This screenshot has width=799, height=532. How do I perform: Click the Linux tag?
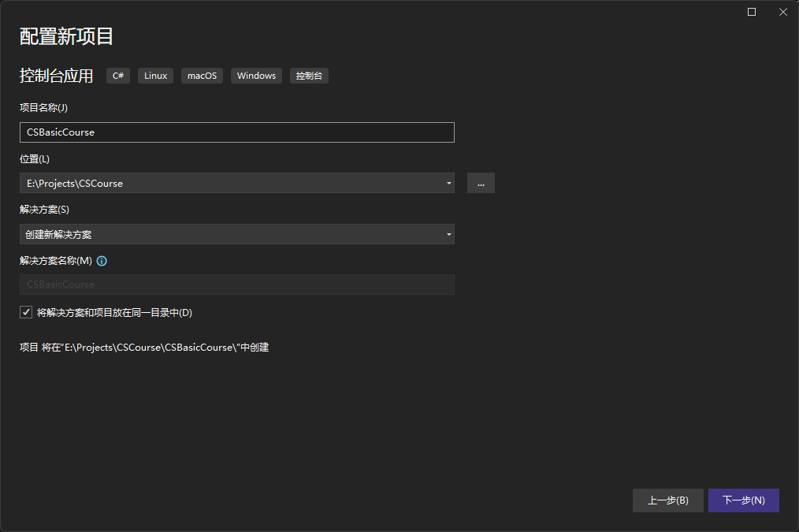[155, 76]
